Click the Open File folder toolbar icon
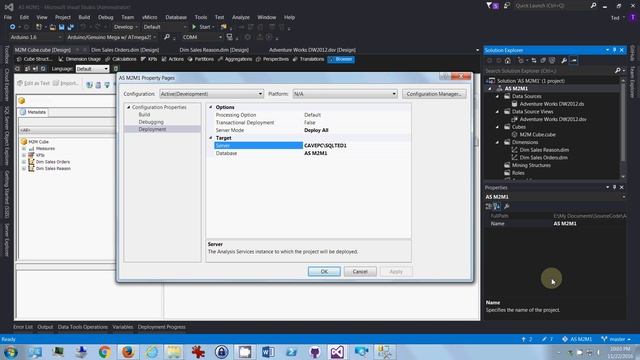This screenshot has width=640, height=360. pos(53,27)
